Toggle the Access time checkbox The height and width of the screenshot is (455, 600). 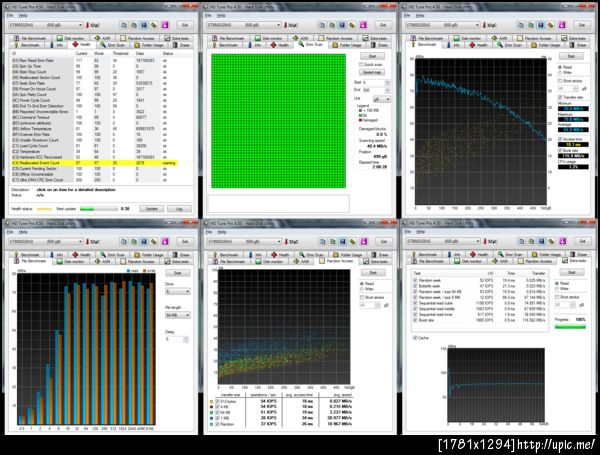[x=560, y=139]
